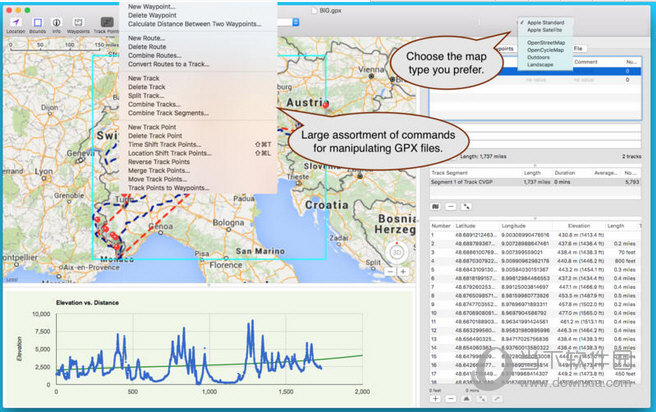Click the expand arrows icon under segment list
This screenshot has height=412, width=656.
466,206
